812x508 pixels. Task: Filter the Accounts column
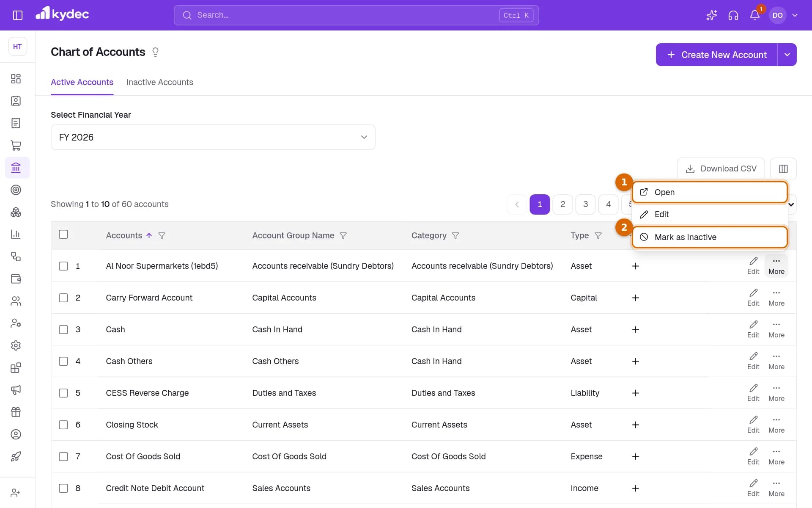[x=162, y=236]
